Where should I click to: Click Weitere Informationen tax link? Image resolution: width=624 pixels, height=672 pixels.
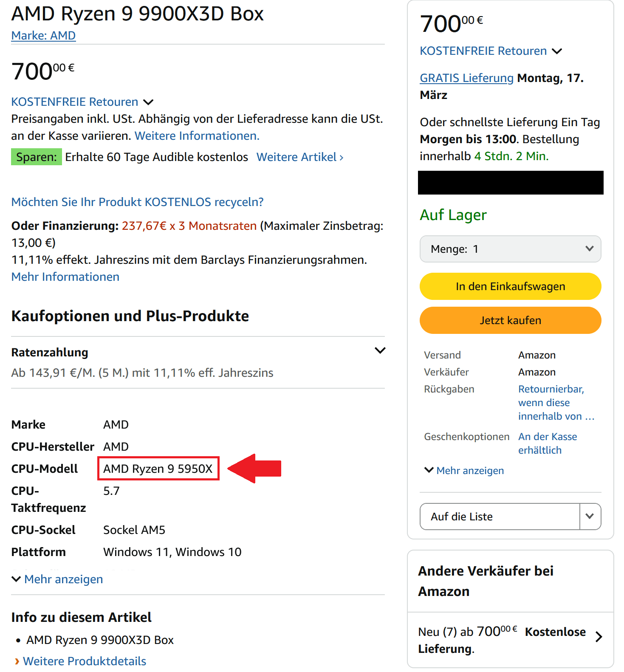[197, 136]
